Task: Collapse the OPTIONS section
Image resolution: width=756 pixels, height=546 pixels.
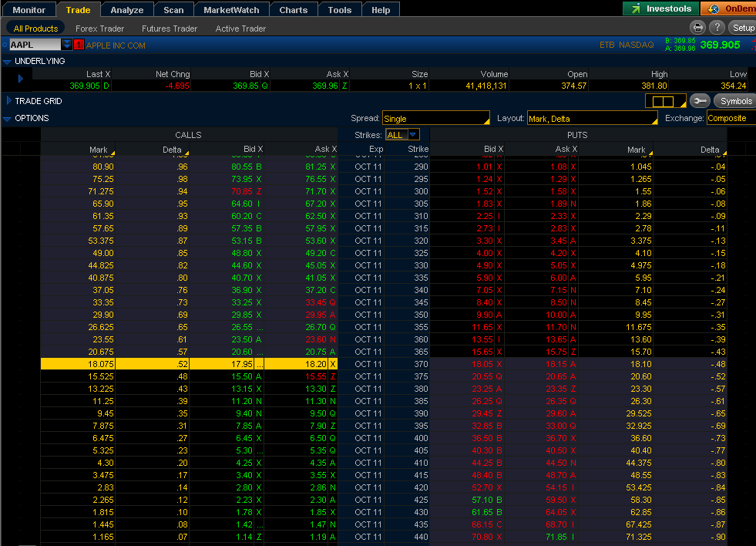Action: pyautogui.click(x=7, y=119)
